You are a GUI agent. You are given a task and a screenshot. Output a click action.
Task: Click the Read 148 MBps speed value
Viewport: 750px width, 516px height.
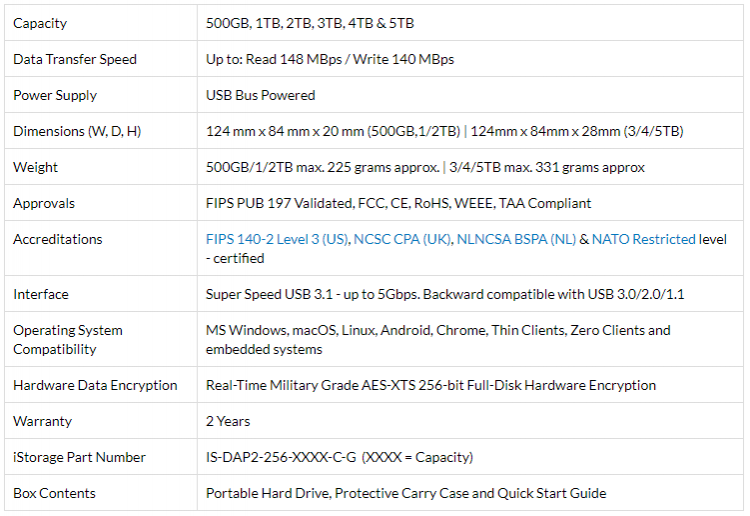tap(294, 59)
